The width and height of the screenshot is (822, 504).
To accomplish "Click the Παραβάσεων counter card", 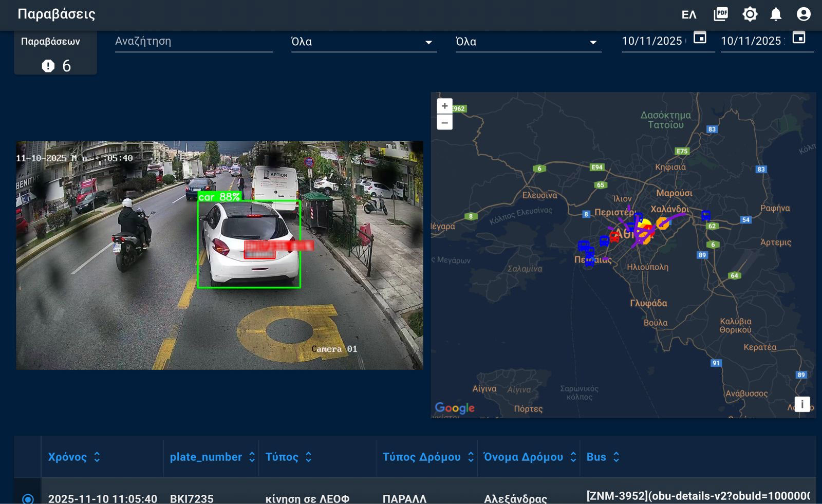I will click(x=55, y=54).
